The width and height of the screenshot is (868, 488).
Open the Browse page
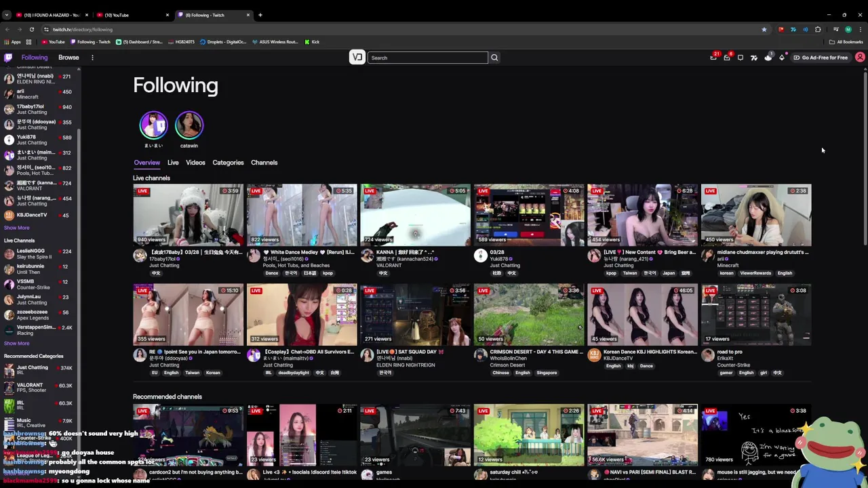coord(68,58)
